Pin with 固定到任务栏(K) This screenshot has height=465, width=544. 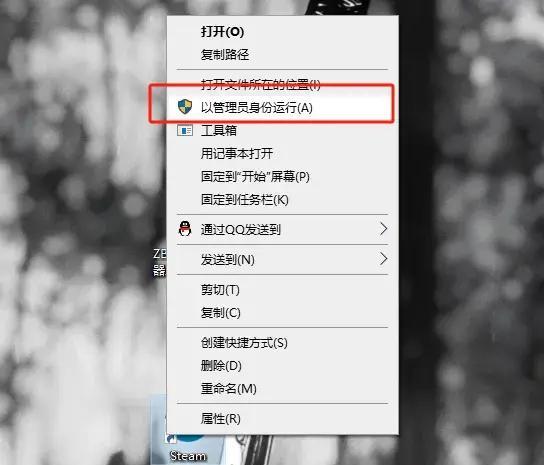[x=282, y=200]
